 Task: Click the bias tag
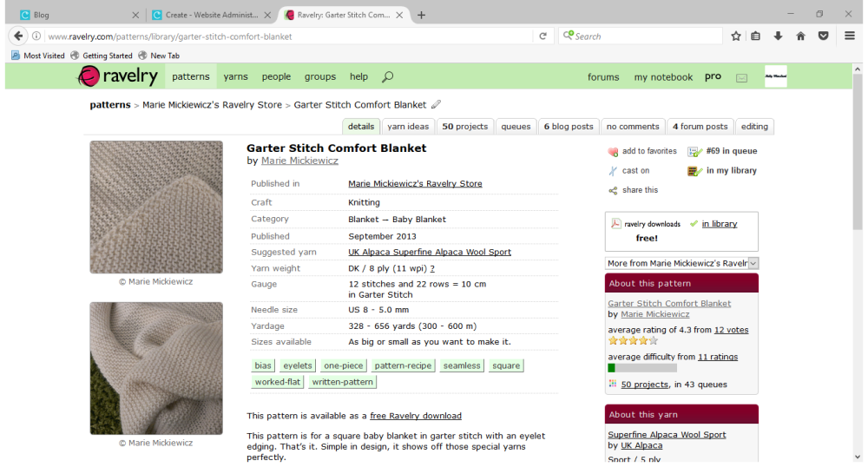pyautogui.click(x=263, y=365)
